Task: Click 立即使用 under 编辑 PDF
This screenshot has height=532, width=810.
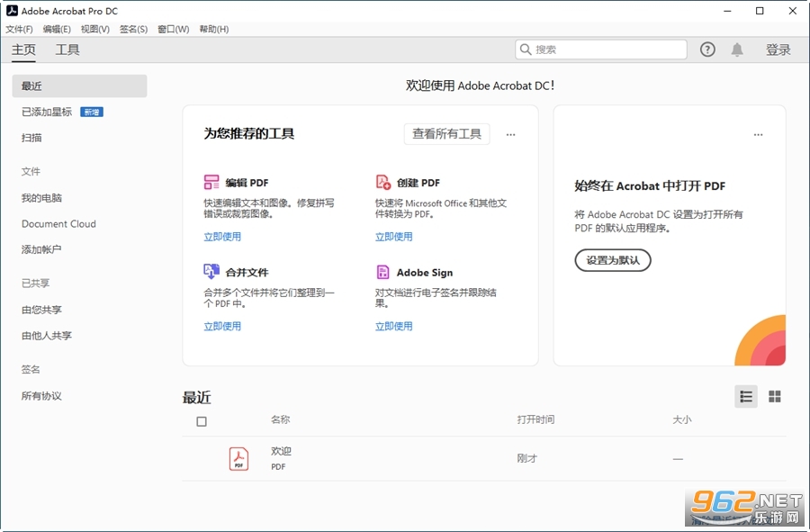Action: coord(222,237)
